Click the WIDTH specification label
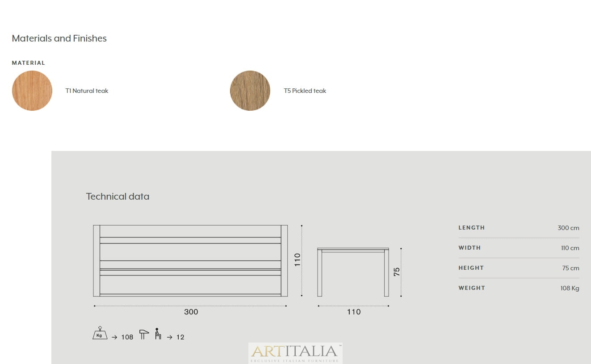 (x=469, y=248)
